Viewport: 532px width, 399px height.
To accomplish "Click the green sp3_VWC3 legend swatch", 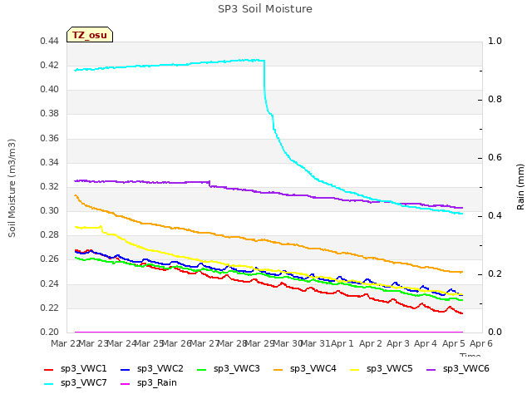I will pos(202,369).
